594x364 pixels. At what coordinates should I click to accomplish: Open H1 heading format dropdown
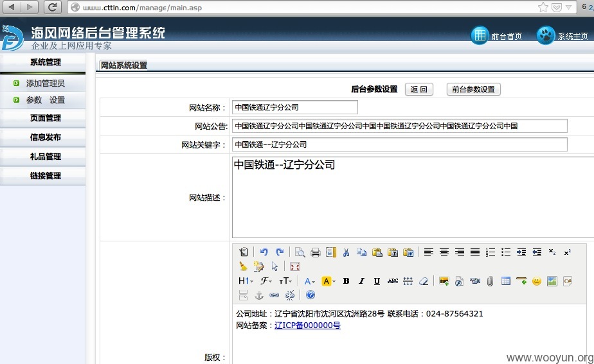coord(246,281)
